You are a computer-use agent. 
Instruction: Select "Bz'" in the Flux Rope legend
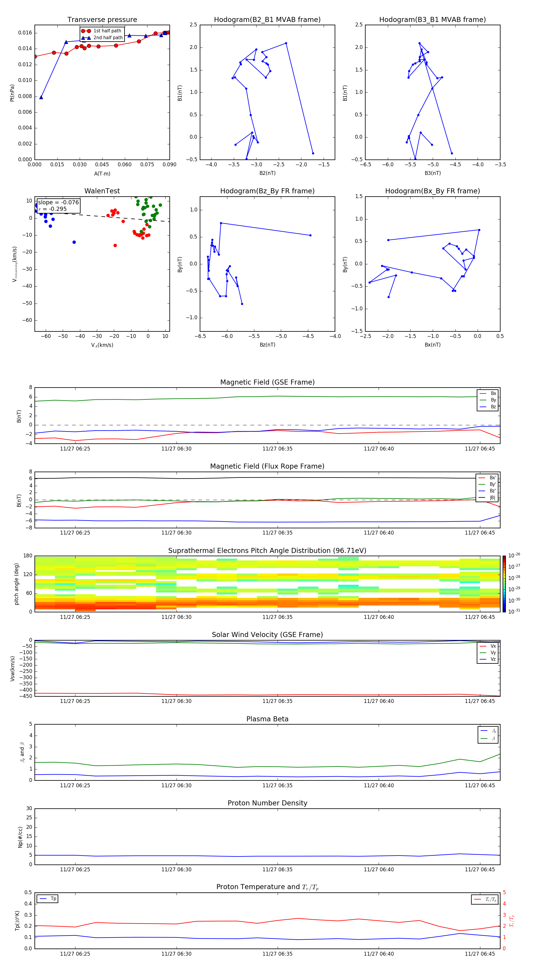487,491
